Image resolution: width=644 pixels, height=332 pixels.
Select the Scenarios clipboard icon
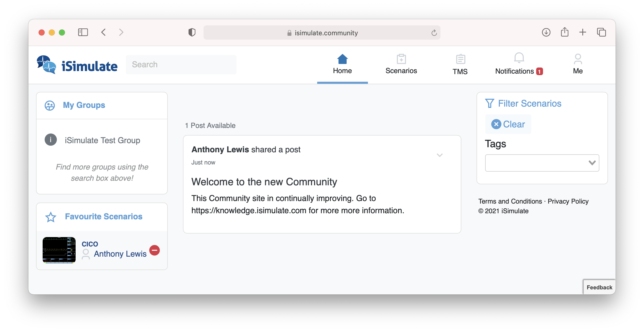tap(401, 59)
